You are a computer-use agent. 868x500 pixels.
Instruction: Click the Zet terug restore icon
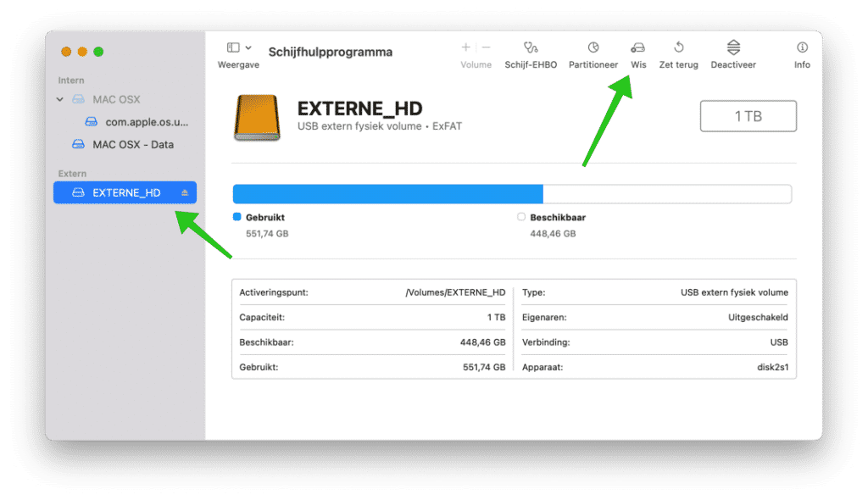(x=678, y=53)
